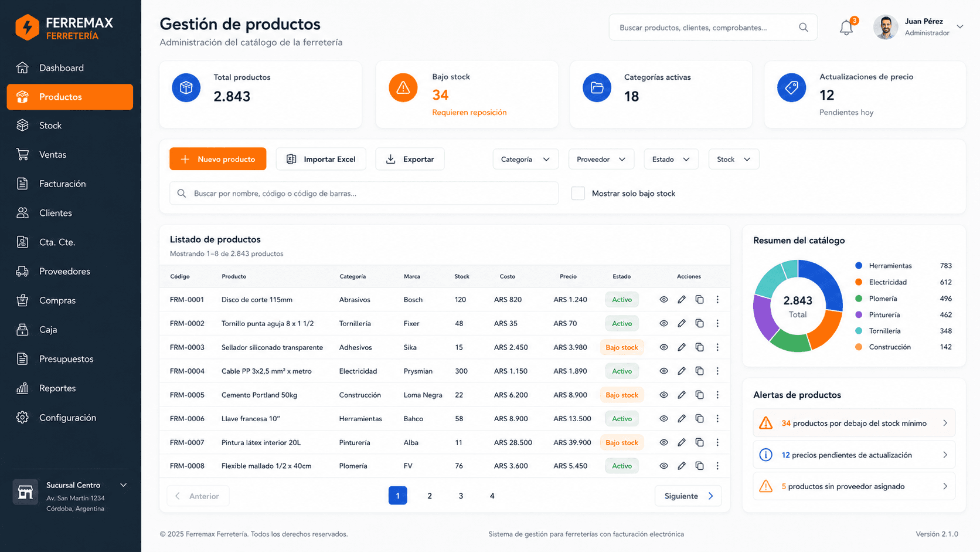Edit Tornillo punta aguja row

coord(682,323)
